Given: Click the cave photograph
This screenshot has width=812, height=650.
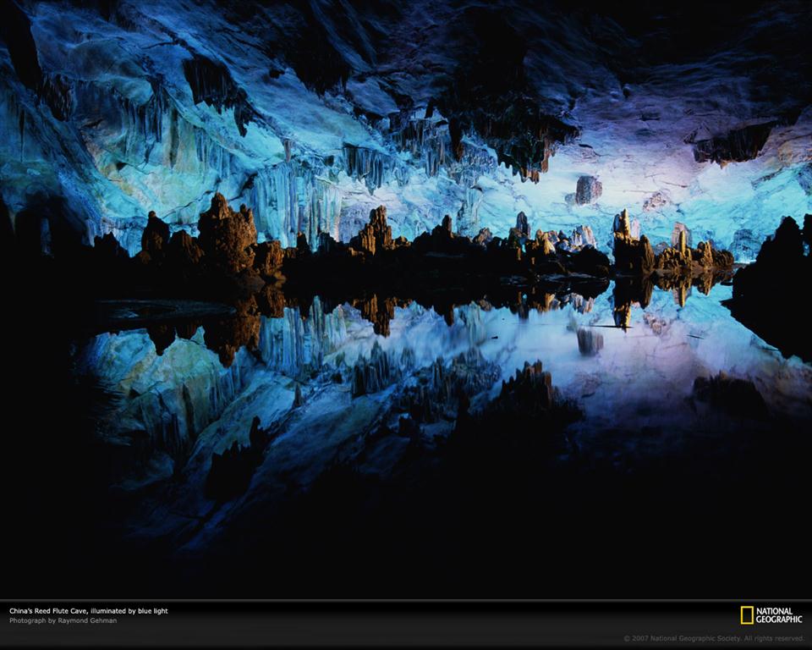Looking at the screenshot, I should click(406, 296).
